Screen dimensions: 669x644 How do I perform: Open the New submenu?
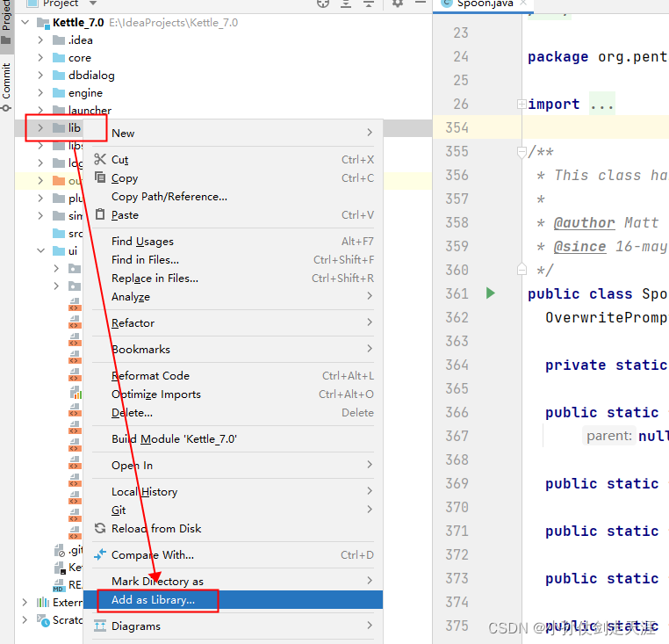point(233,134)
